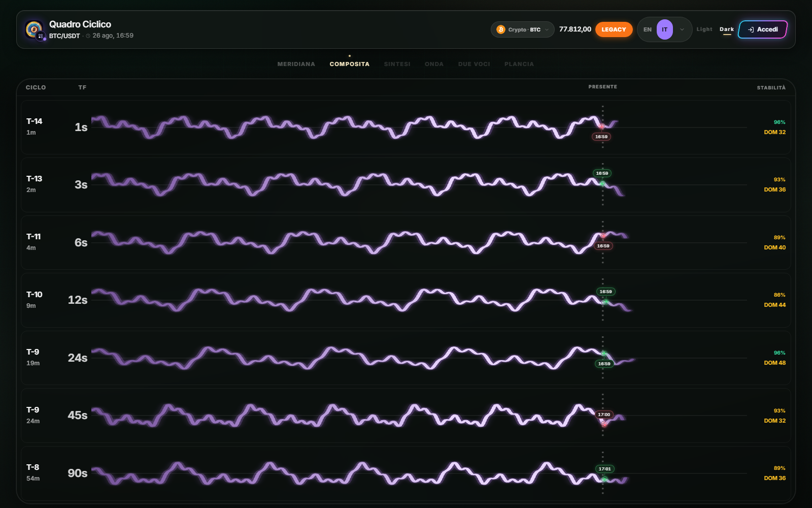Switch language to EN

pyautogui.click(x=648, y=29)
